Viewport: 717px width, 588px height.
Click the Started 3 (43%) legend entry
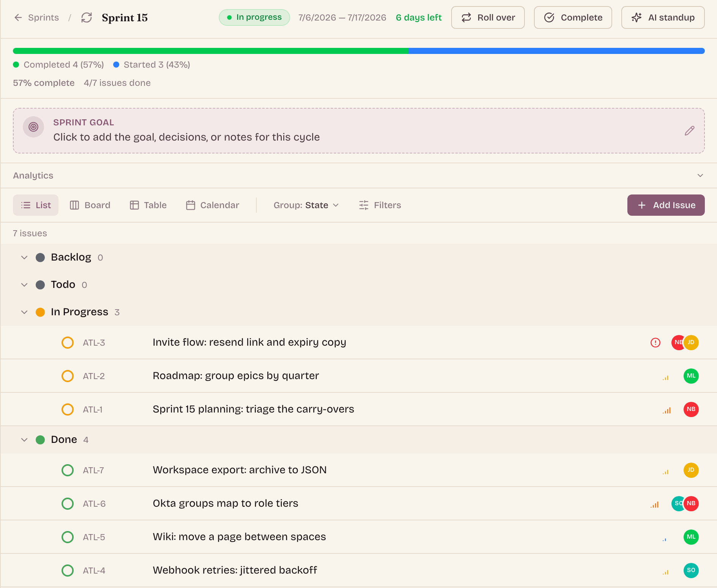coord(152,65)
